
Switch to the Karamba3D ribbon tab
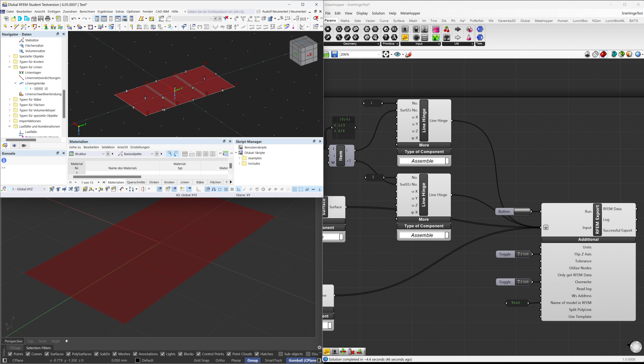point(507,21)
